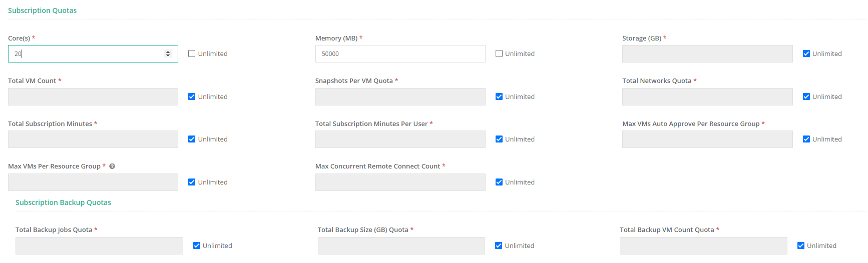Disable Unlimited for Total Backup VM Count
The height and width of the screenshot is (263, 868).
(801, 246)
